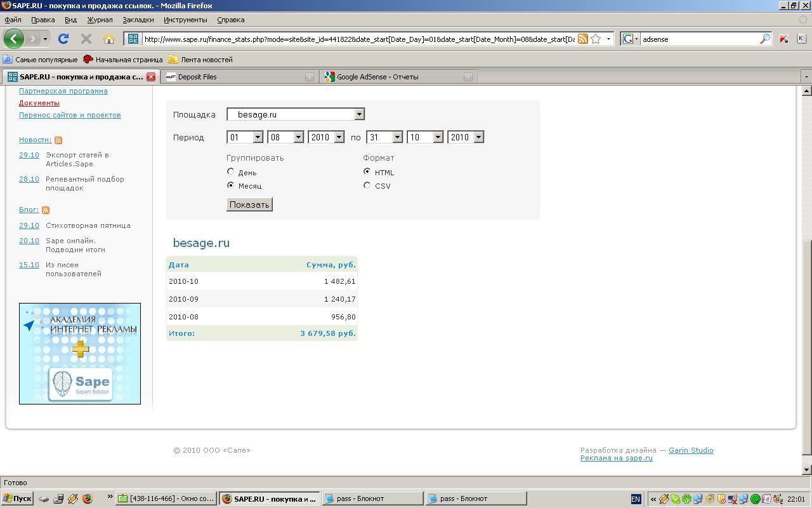Reload the current page
The image size is (812, 508).
pos(63,39)
